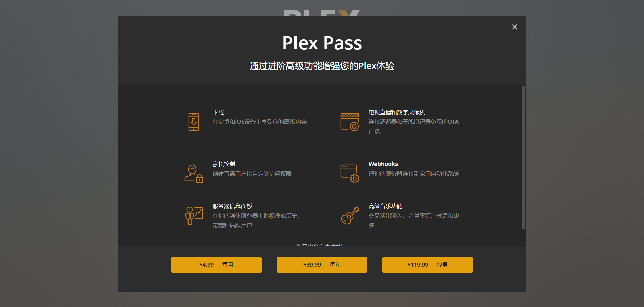Click description starting '连接调谐器和天线'
The width and height of the screenshot is (644, 307).
tap(414, 127)
